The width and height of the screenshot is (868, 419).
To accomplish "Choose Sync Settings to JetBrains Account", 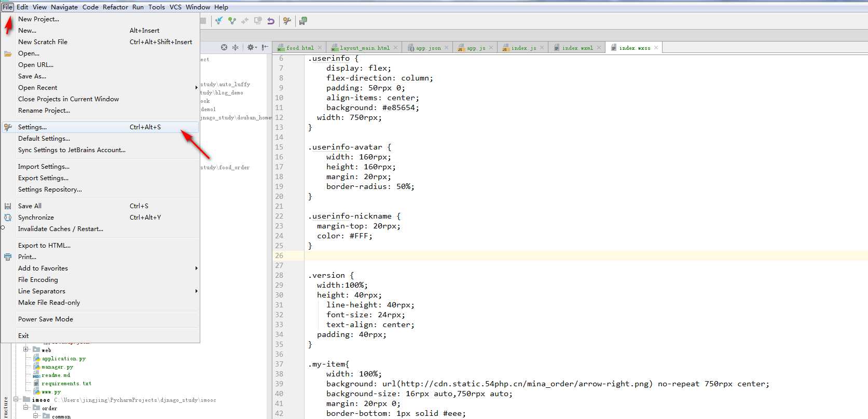I will click(x=100, y=150).
